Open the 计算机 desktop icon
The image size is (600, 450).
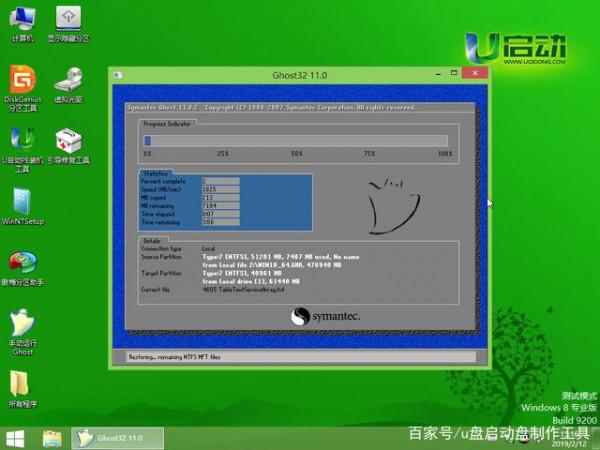22,20
